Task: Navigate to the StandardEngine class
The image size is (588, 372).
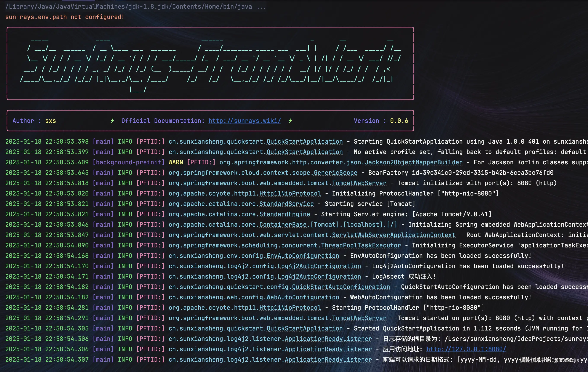Action: 284,214
